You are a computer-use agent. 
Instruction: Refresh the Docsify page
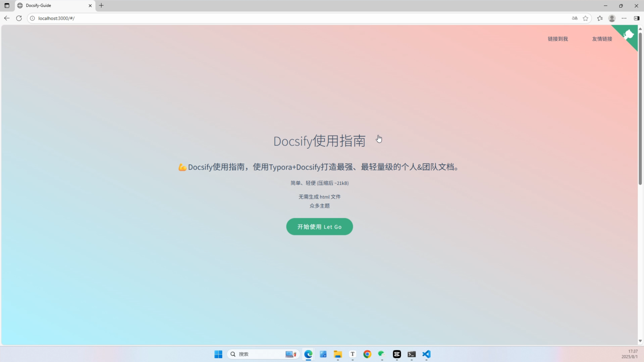coord(19,18)
